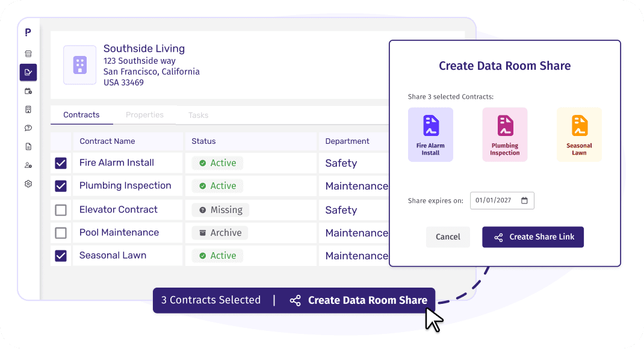Screen dimensions: 644x349
Task: Click the share expiry date field
Action: coord(502,200)
